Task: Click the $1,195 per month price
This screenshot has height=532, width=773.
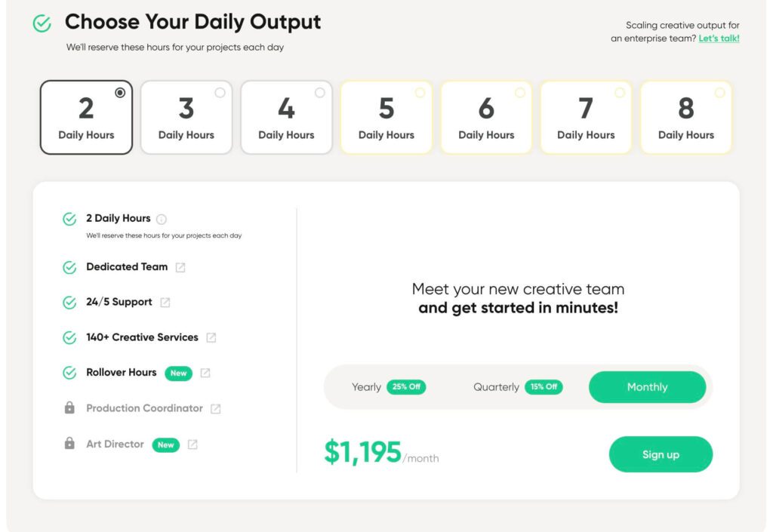Action: click(381, 452)
